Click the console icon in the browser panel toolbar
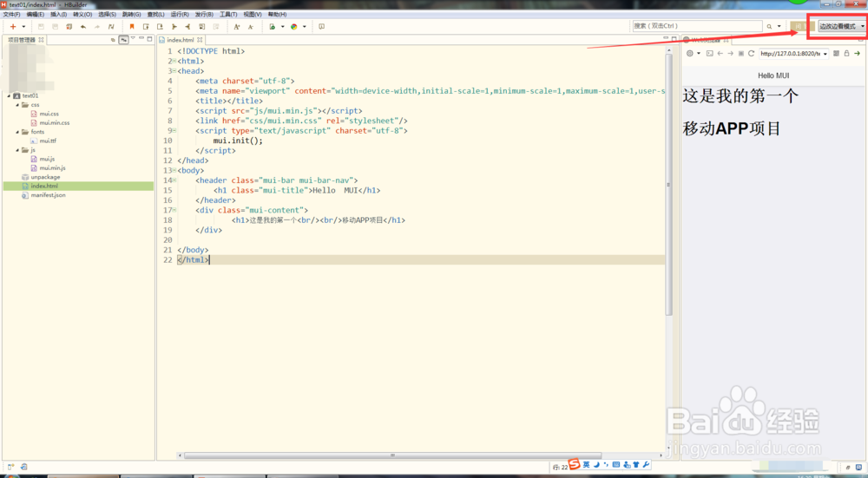The height and width of the screenshot is (478, 868). [x=710, y=54]
